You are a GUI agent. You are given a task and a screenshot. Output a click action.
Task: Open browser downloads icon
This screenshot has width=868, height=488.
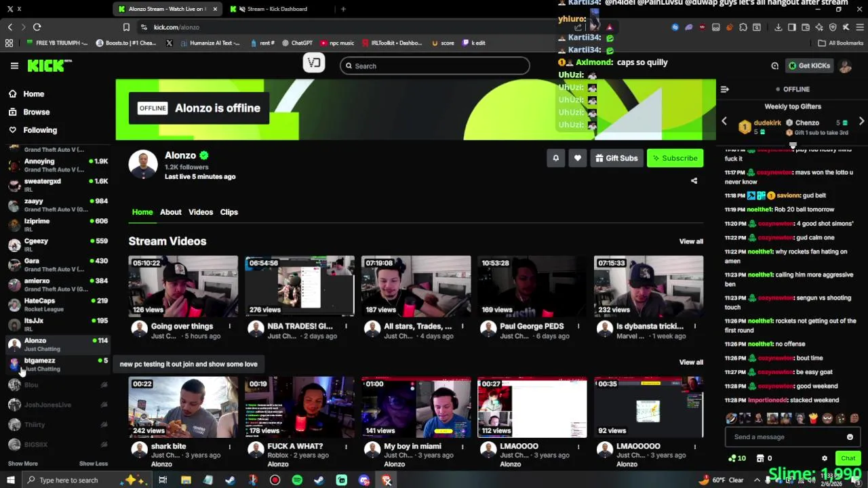tap(778, 27)
